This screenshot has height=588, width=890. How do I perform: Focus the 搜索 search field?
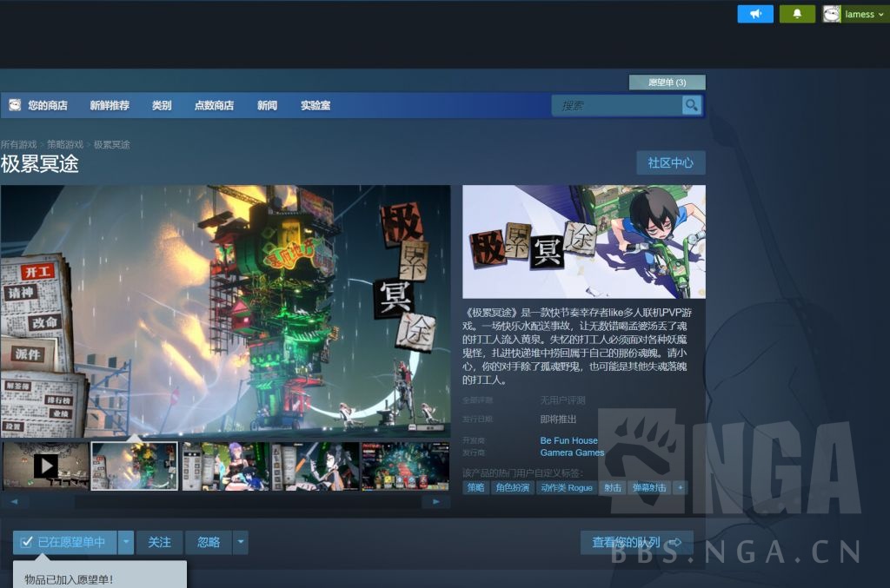617,105
